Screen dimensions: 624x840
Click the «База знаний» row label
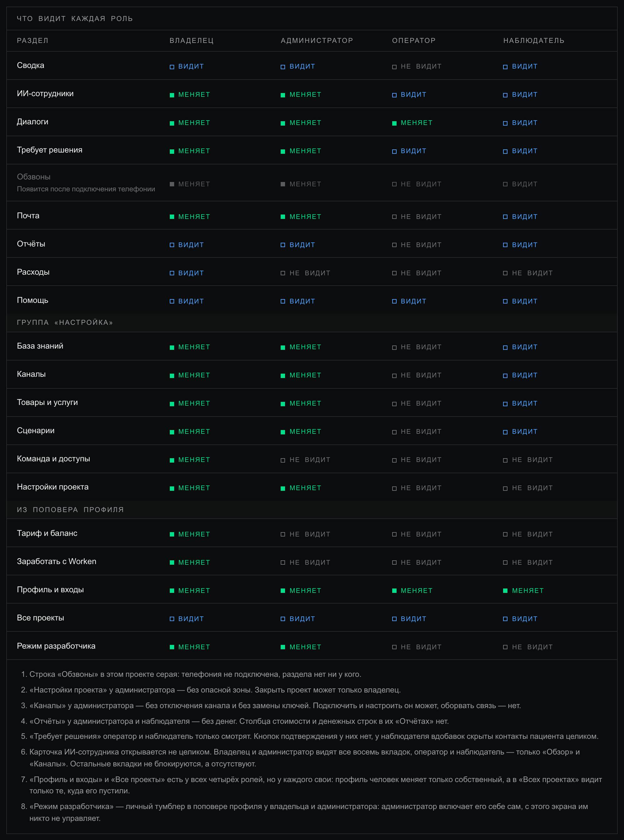tap(40, 346)
